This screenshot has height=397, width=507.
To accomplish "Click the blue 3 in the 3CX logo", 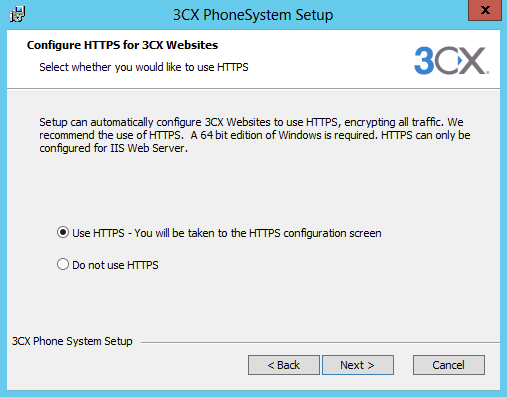I will [424, 60].
